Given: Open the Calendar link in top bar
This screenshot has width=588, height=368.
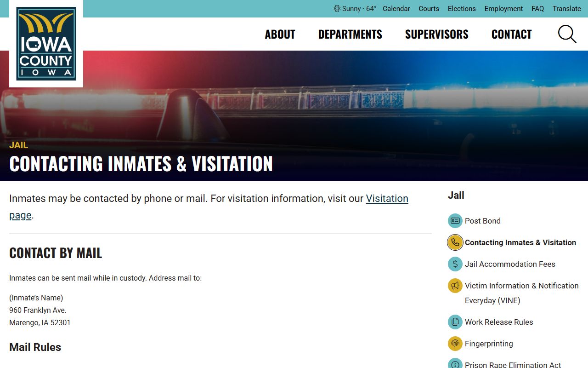Looking at the screenshot, I should tap(396, 9).
